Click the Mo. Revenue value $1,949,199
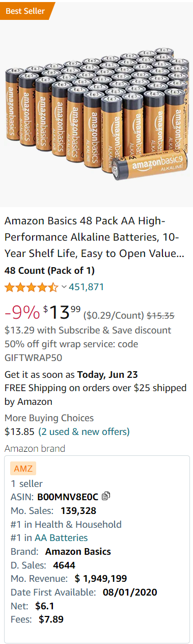The image size is (193, 644). (x=101, y=579)
